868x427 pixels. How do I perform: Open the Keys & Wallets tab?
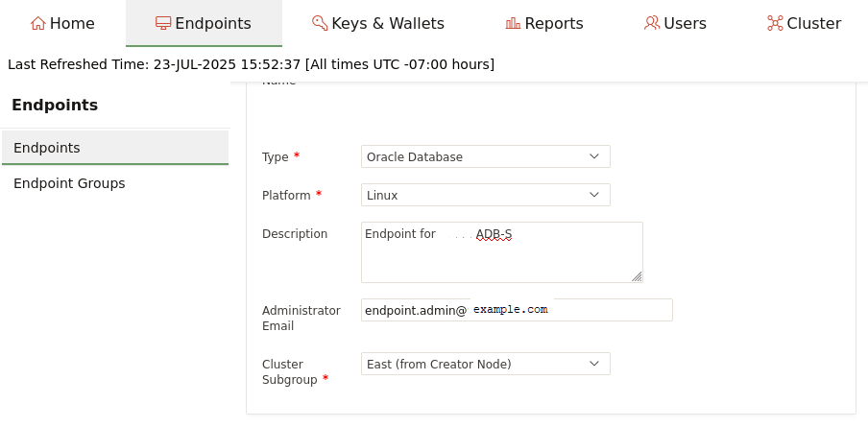tap(376, 23)
